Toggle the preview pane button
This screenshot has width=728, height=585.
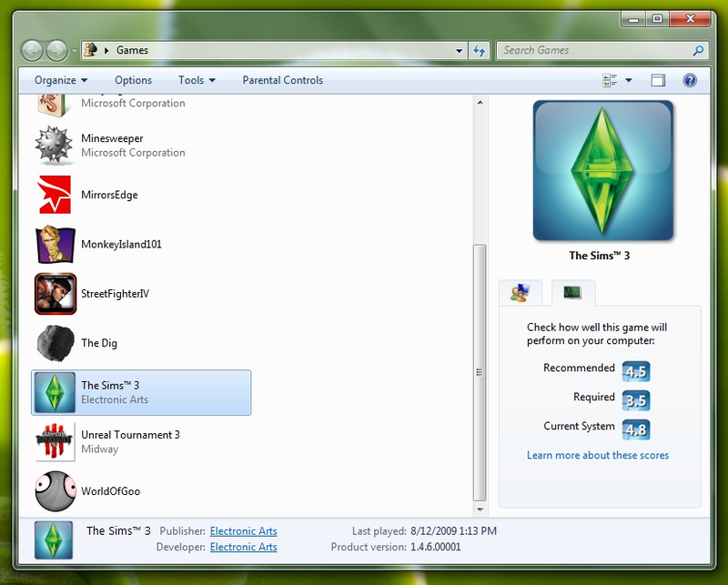coord(658,80)
